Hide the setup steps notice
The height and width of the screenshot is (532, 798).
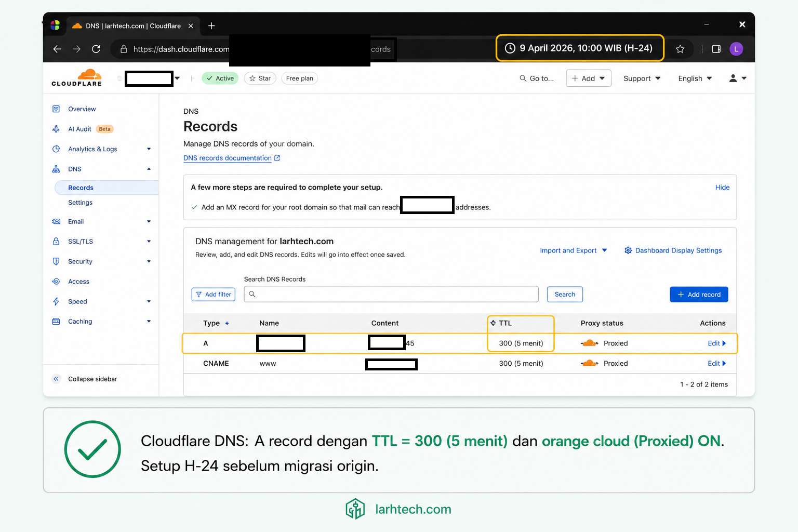(x=722, y=188)
